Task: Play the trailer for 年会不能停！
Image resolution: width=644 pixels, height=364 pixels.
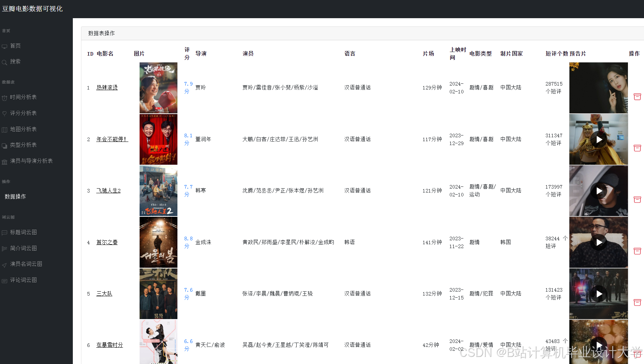Action: [x=599, y=139]
